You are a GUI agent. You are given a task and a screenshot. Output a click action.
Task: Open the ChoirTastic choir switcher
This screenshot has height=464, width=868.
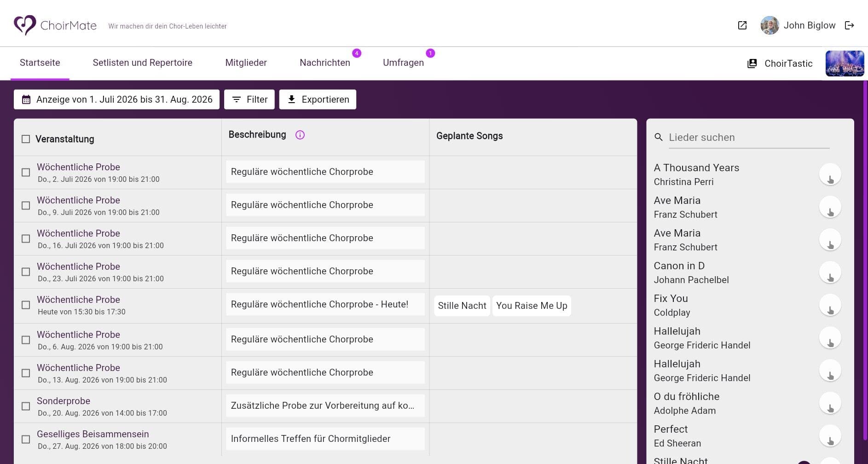[x=780, y=64]
